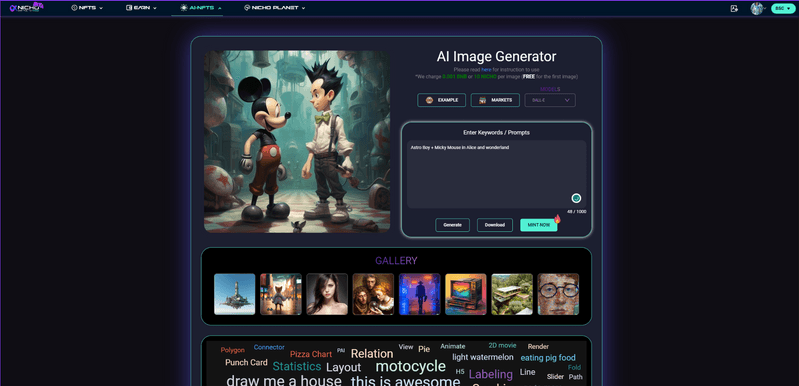Click the 'Animate' word cloud keyword
Image resolution: width=799 pixels, height=386 pixels.
[x=453, y=346]
